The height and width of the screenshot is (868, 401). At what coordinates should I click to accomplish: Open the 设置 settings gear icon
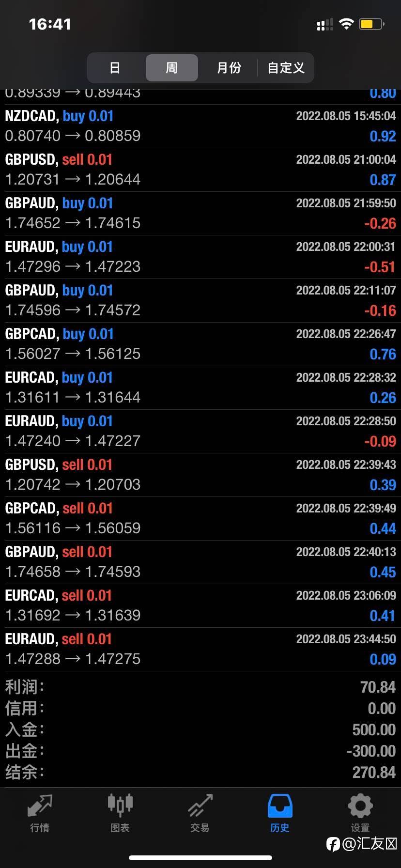(x=360, y=806)
